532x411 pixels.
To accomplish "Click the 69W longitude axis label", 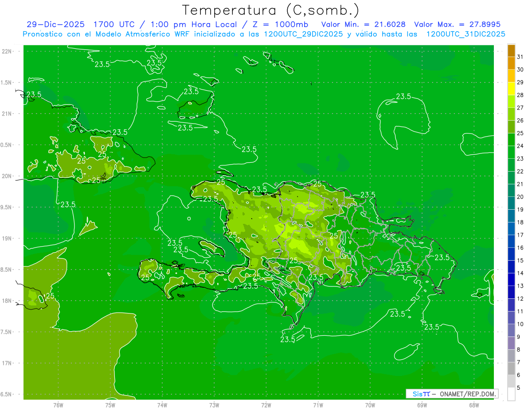I will (422, 405).
